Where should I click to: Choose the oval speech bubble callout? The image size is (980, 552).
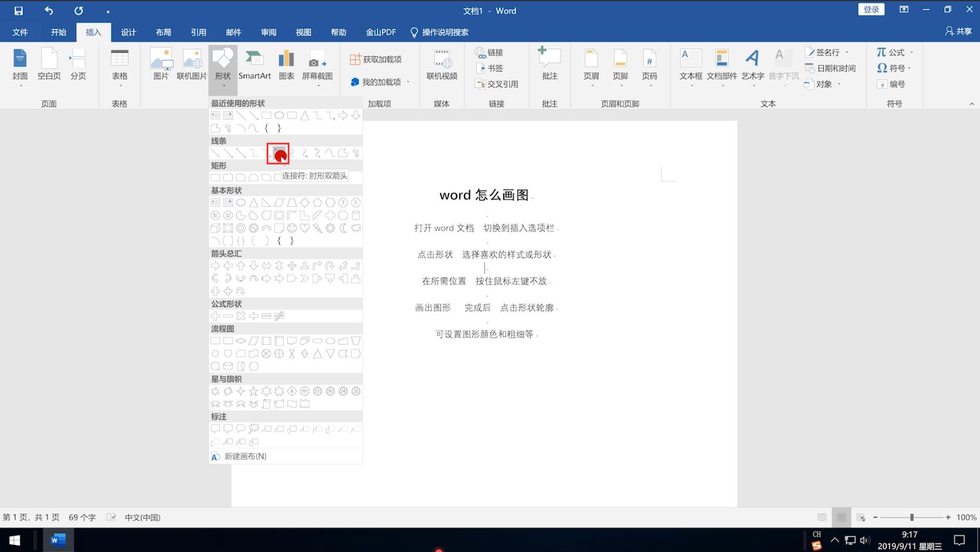(241, 429)
